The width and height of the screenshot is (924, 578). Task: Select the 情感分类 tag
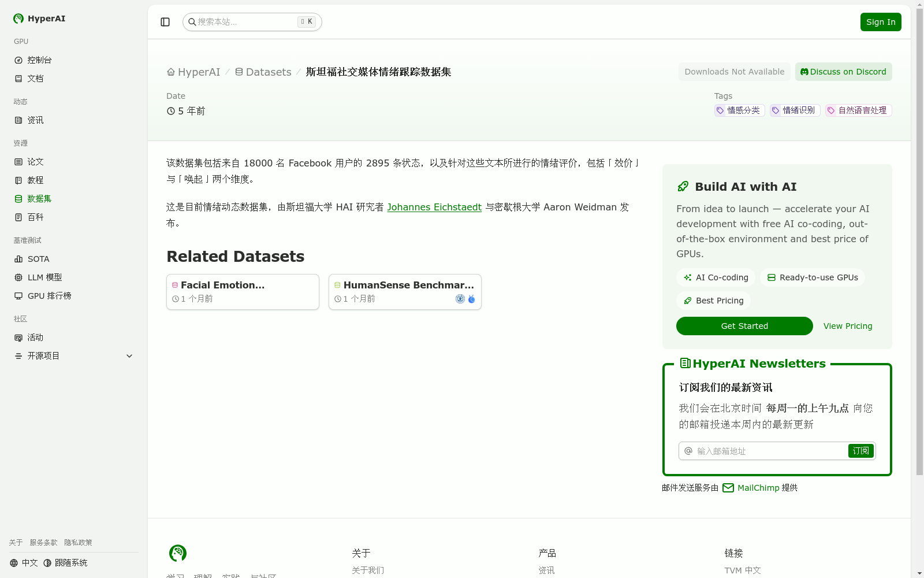click(739, 110)
